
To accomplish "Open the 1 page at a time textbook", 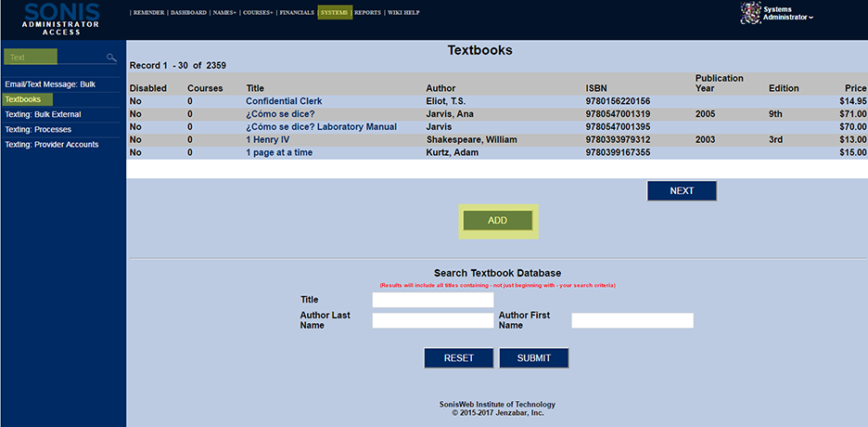I will tap(279, 152).
